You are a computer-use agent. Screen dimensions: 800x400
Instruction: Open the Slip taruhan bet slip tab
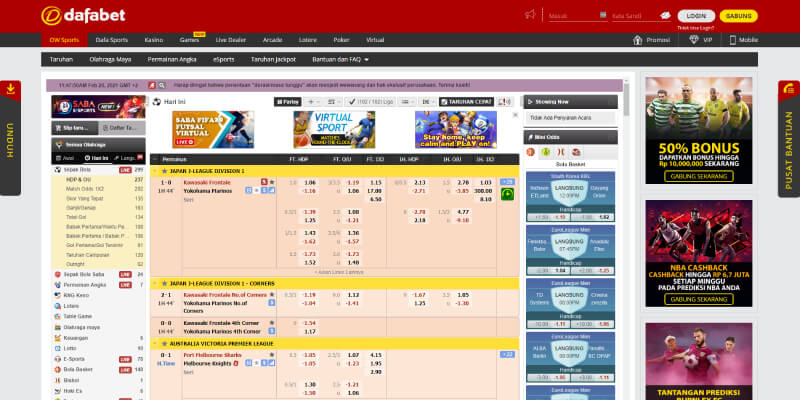[x=73, y=128]
